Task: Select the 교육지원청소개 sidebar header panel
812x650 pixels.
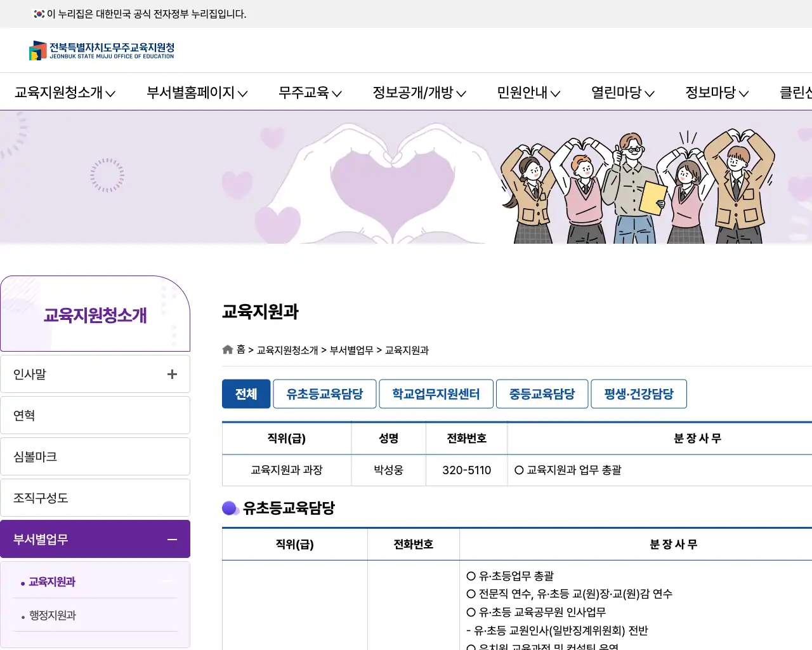Action: click(95, 314)
